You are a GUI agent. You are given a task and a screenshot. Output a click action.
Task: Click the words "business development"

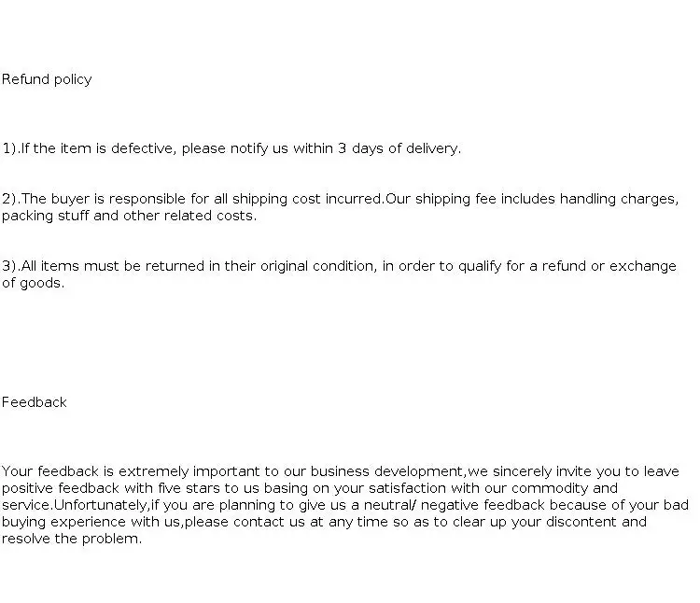pos(387,471)
